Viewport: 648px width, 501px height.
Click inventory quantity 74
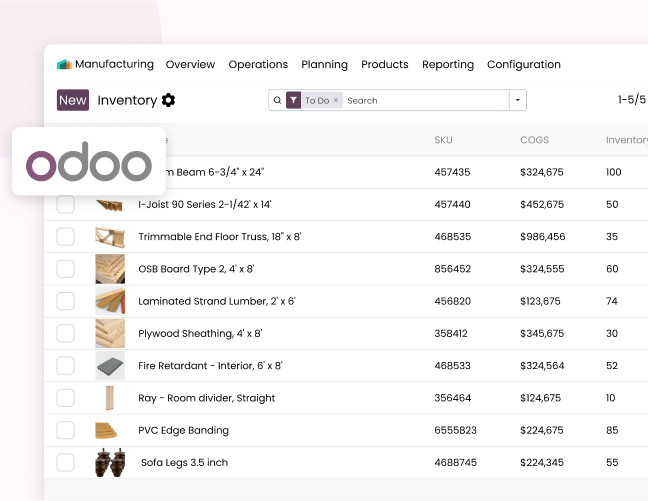click(612, 301)
